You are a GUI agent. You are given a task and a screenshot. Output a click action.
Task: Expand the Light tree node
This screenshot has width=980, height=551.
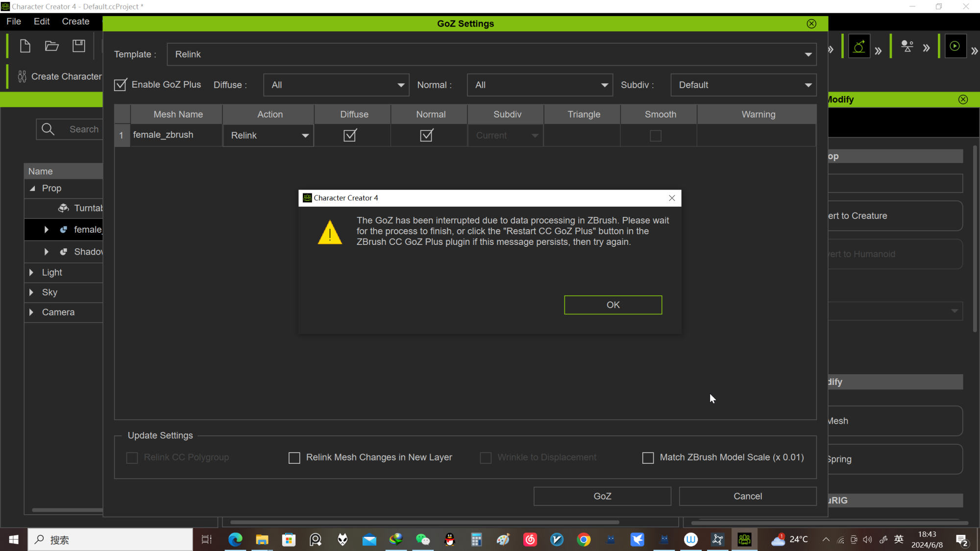[31, 272]
